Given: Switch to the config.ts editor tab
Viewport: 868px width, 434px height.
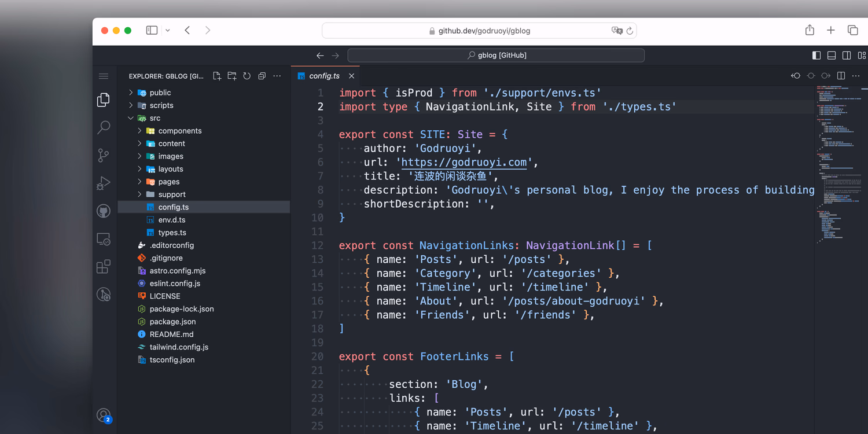Looking at the screenshot, I should click(324, 76).
